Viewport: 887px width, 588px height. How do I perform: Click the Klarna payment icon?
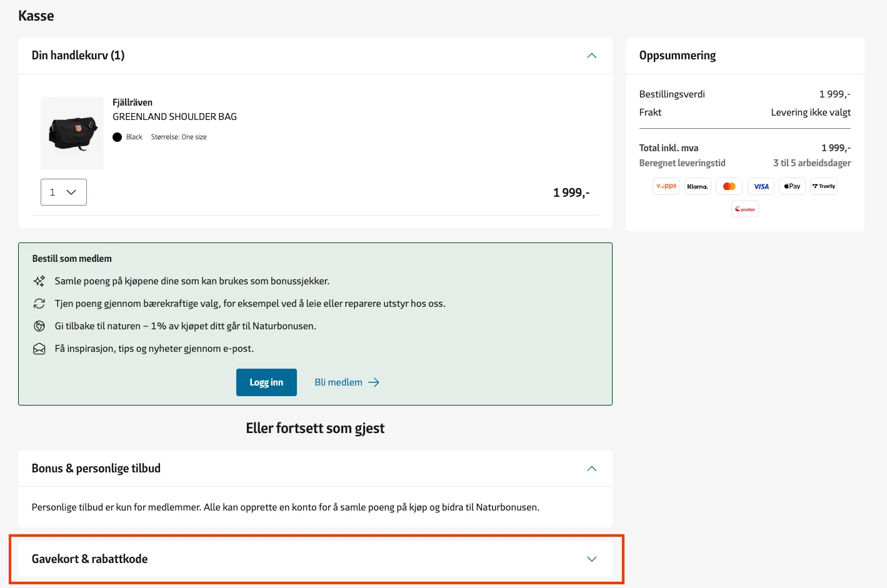698,186
